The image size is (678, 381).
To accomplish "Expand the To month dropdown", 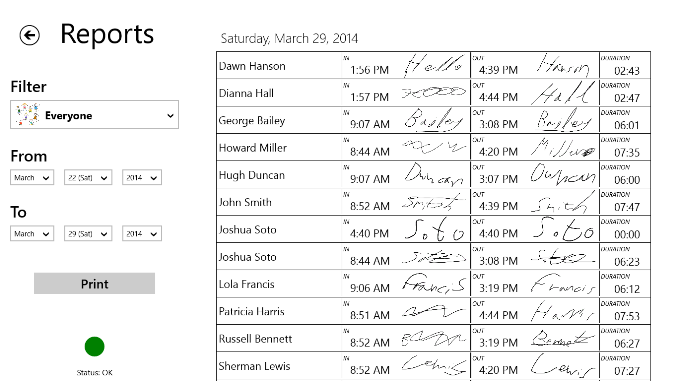I will [32, 234].
